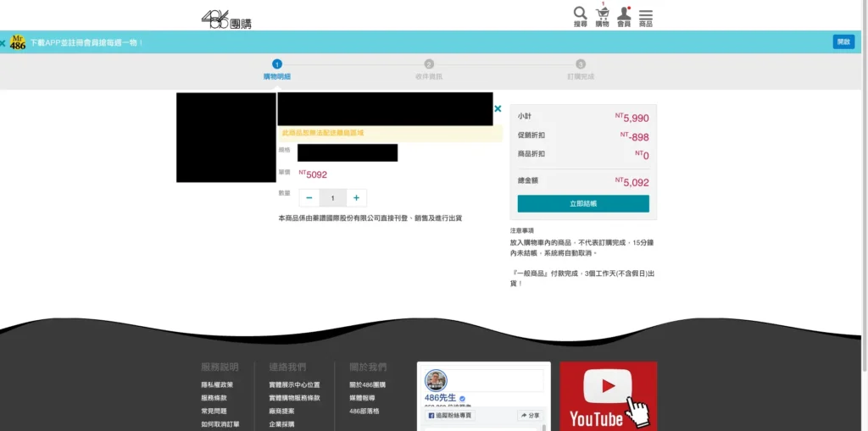Viewport: 868px width, 431px height.
Task: Open the 486先生 Facebook page name
Action: (x=441, y=398)
